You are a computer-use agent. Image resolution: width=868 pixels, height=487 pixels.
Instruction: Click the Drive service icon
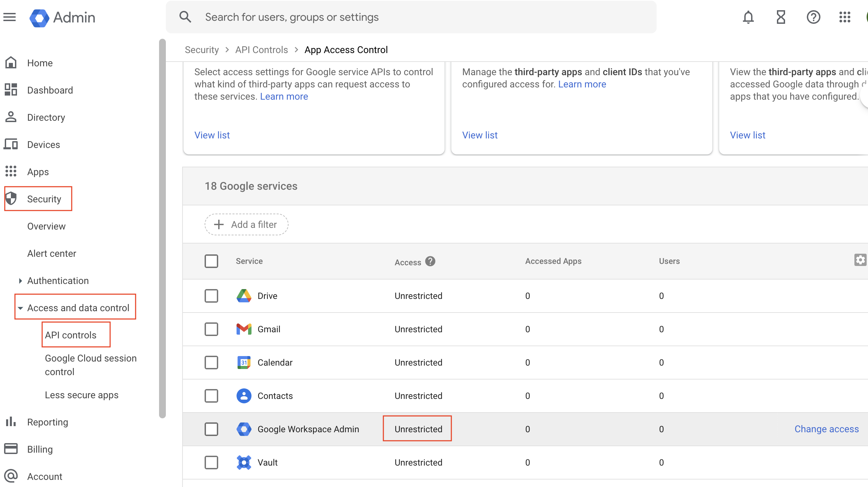[244, 296]
